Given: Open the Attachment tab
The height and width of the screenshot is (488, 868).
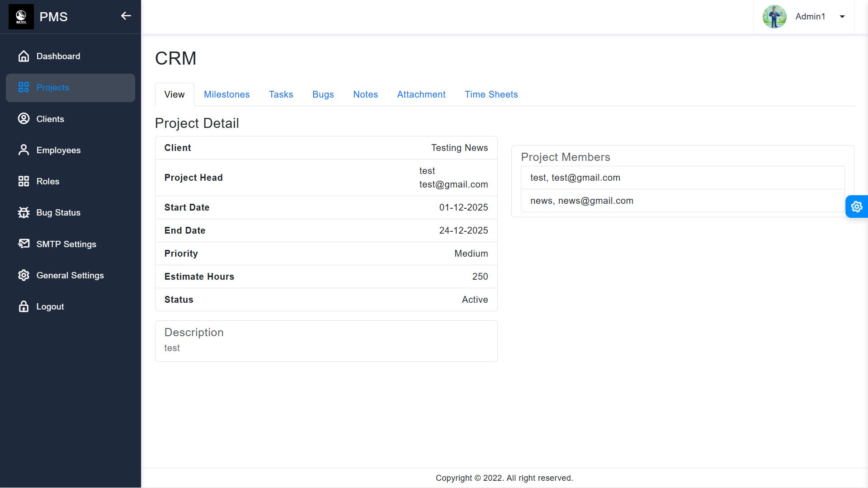Looking at the screenshot, I should tap(421, 94).
